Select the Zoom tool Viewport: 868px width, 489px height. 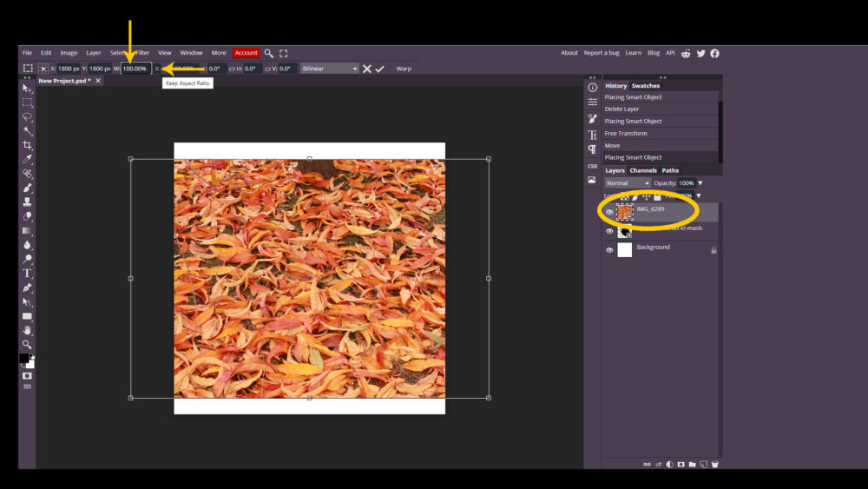coord(27,344)
